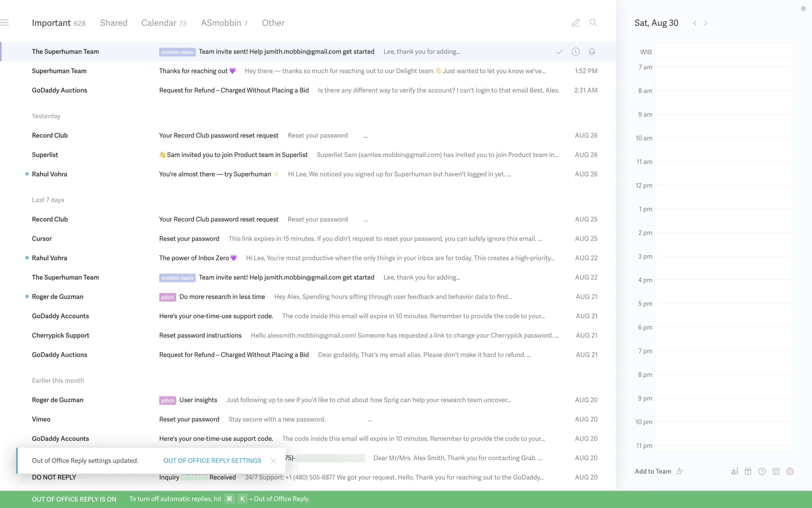The width and height of the screenshot is (812, 508).
Task: Open the hamburger menu at top left
Action: click(5, 23)
